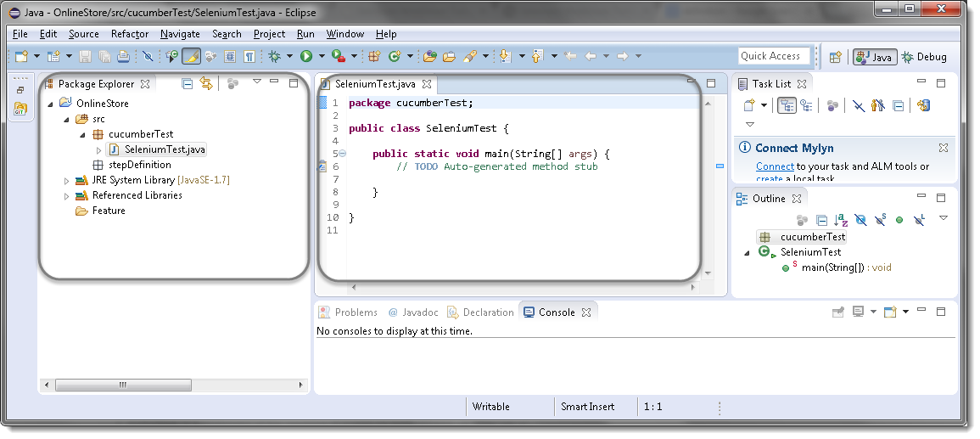Viewport: 980px width, 439px height.
Task: Click the Quick Access search field
Action: click(774, 56)
